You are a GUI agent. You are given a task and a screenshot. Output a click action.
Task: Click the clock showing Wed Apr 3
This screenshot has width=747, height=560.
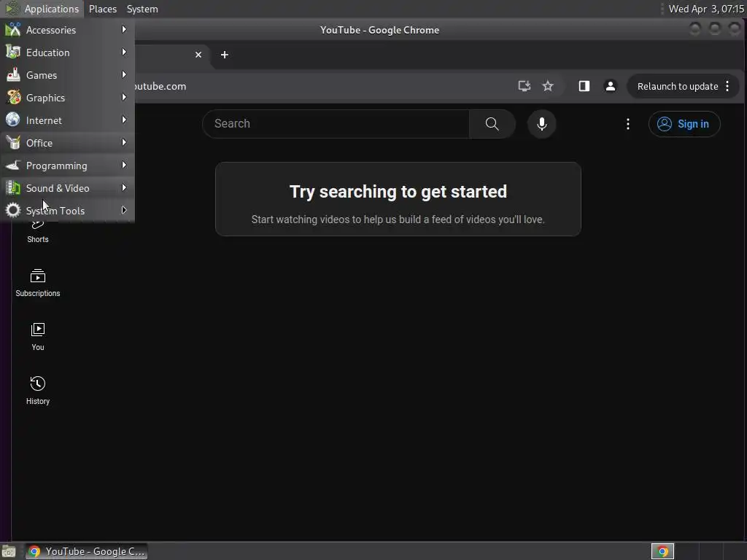click(706, 9)
